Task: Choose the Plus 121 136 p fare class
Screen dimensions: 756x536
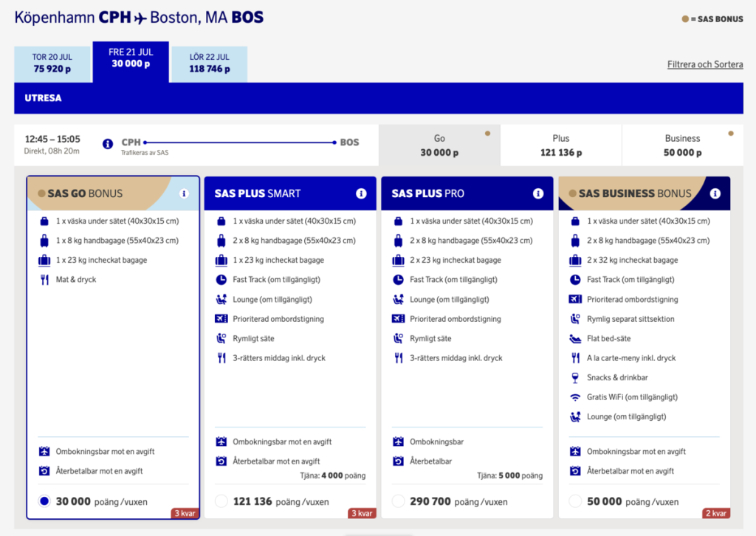Action: 561,145
